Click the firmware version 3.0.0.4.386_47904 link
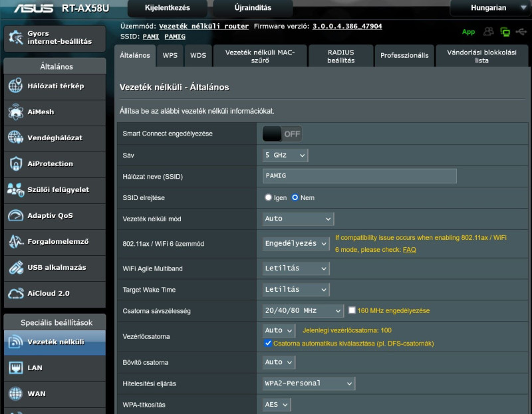The height and width of the screenshot is (414, 532). pos(347,26)
